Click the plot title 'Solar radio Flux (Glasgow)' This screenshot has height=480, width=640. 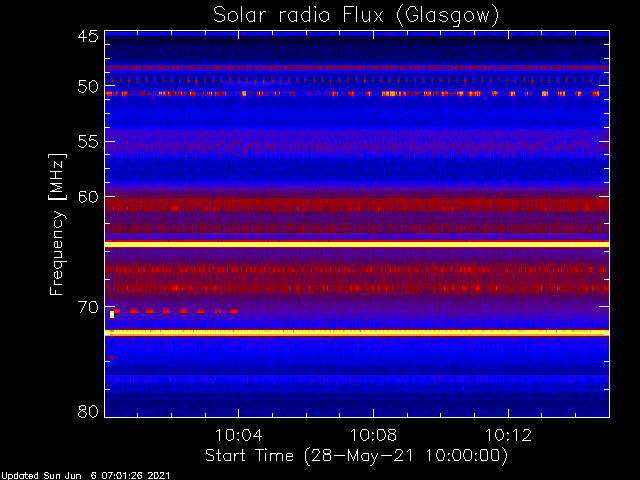click(356, 16)
